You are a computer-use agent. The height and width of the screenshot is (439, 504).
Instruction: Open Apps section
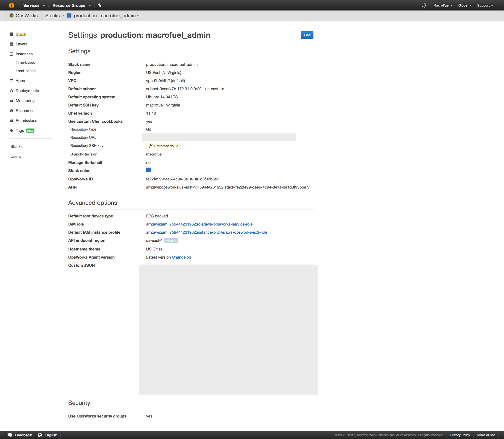coord(20,81)
